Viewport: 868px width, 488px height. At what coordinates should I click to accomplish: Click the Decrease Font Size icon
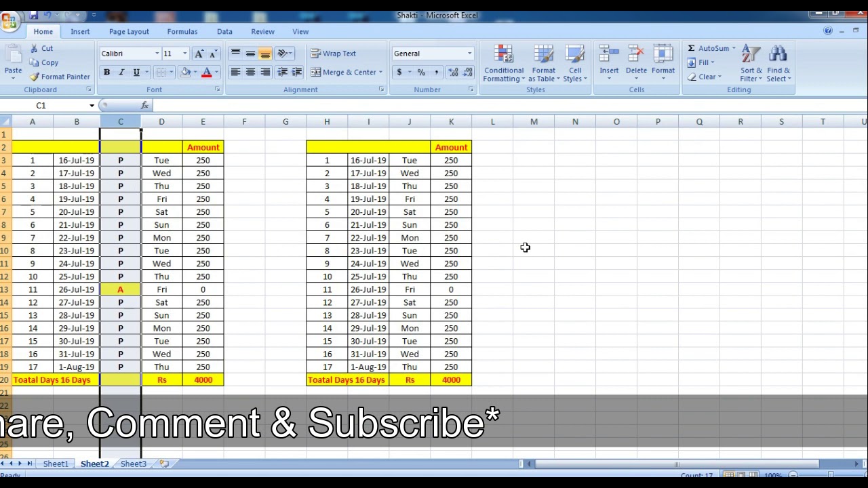pyautogui.click(x=213, y=54)
